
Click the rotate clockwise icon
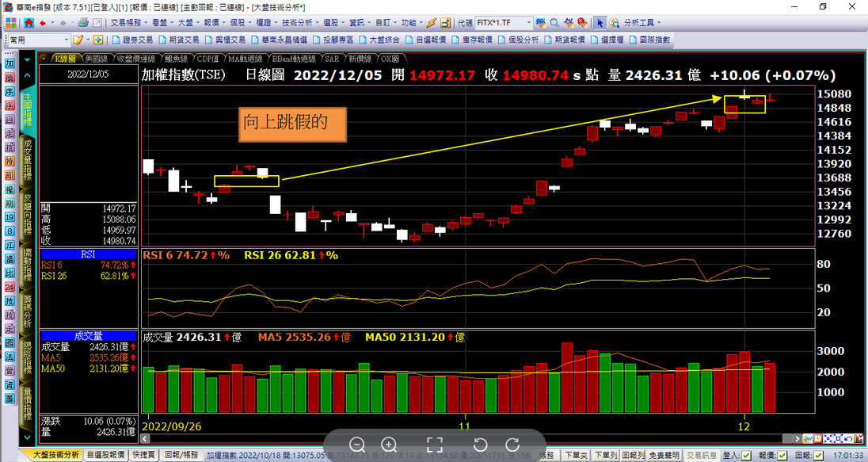[x=512, y=445]
